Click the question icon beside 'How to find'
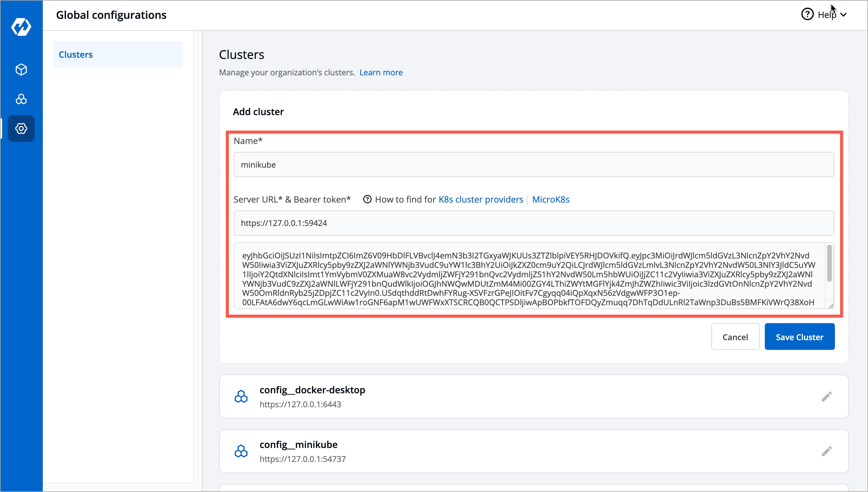The image size is (868, 492). pyautogui.click(x=367, y=199)
